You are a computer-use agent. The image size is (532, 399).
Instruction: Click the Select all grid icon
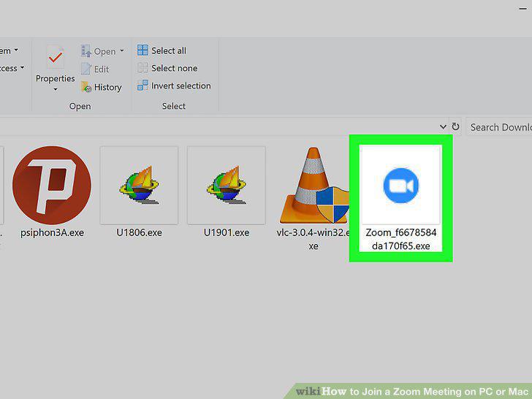[142, 50]
